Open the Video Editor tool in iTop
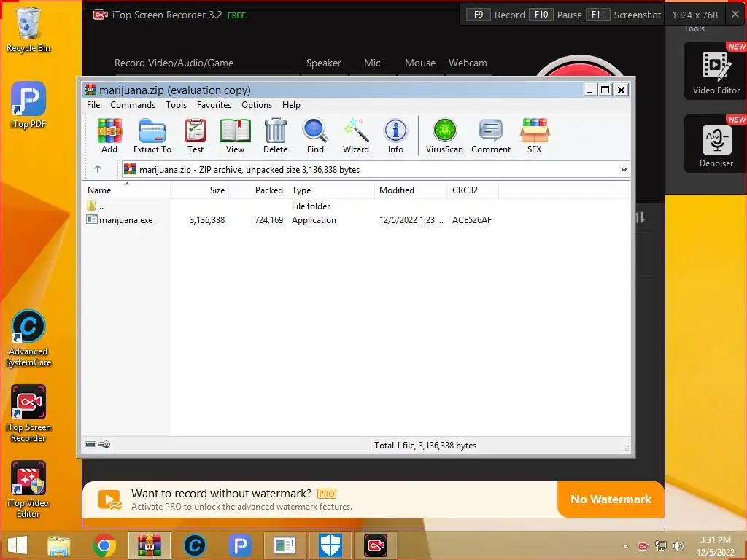747x560 pixels. tap(716, 71)
